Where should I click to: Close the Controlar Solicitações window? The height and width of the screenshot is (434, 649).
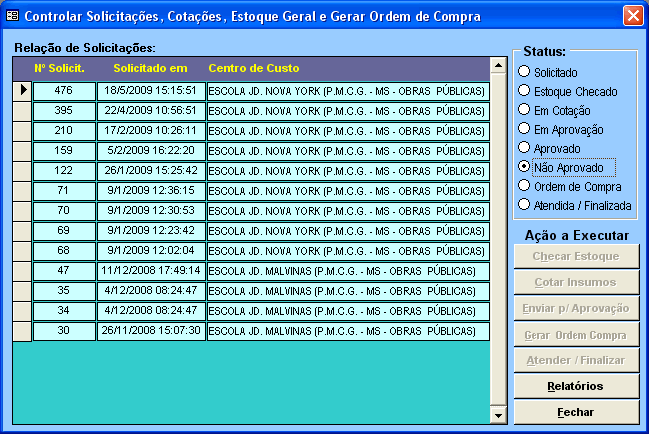click(632, 16)
